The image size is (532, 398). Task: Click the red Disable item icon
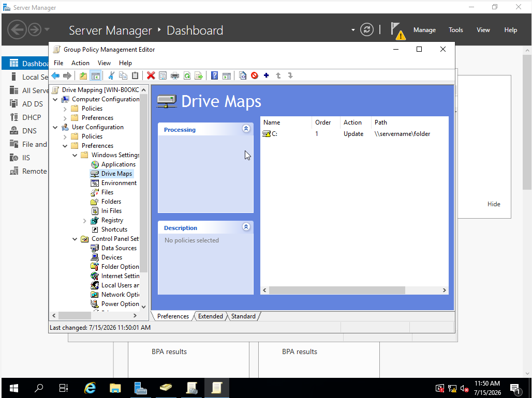255,75
